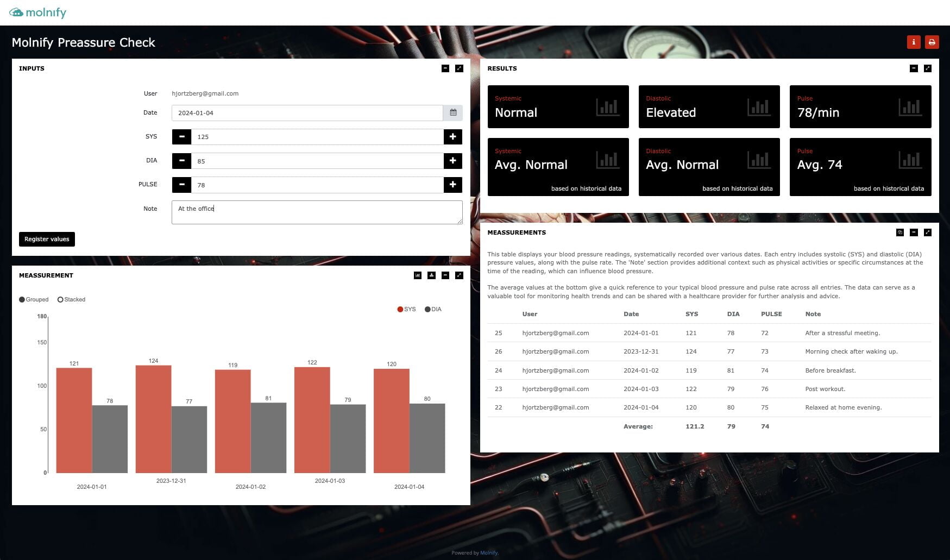
Task: Click into the Note text field
Action: click(x=317, y=212)
